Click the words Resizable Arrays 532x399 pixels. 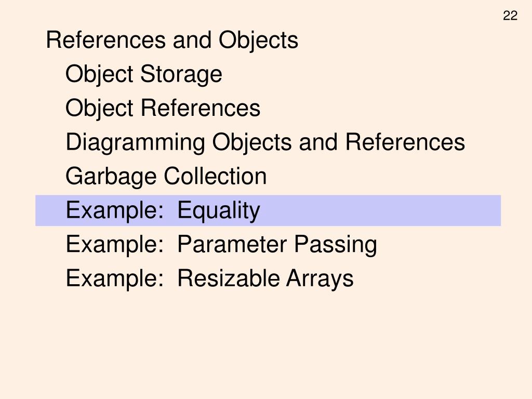pyautogui.click(x=265, y=278)
